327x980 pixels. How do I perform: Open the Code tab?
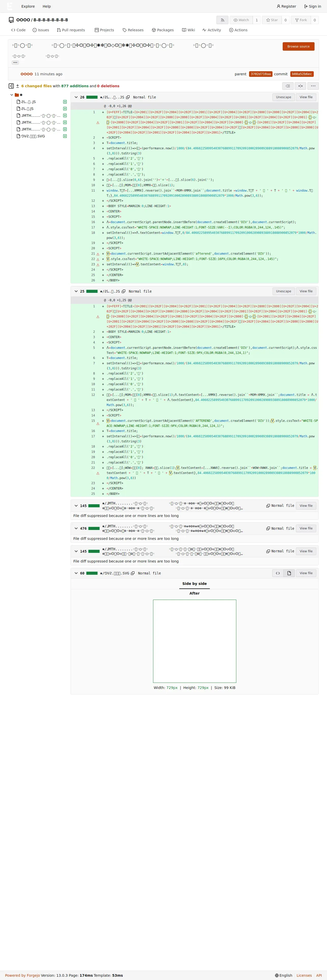coord(18,30)
